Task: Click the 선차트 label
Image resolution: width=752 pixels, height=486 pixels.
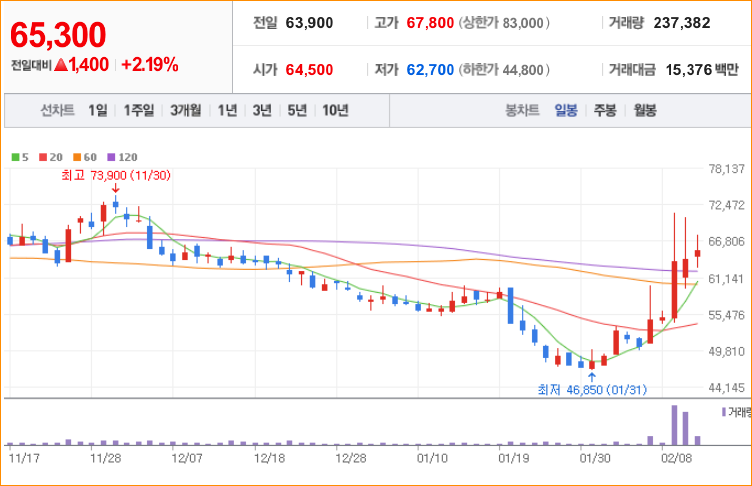Action: pyautogui.click(x=58, y=110)
